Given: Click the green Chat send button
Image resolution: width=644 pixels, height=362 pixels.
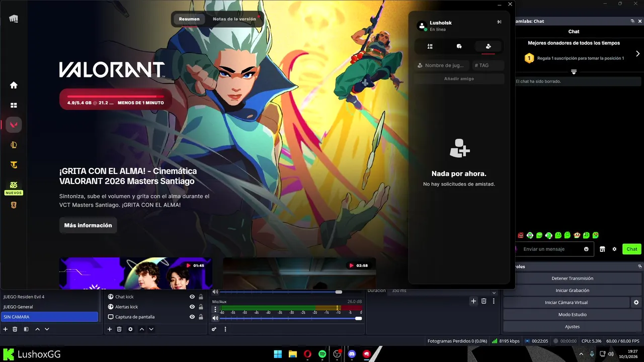Looking at the screenshot, I should tap(632, 249).
